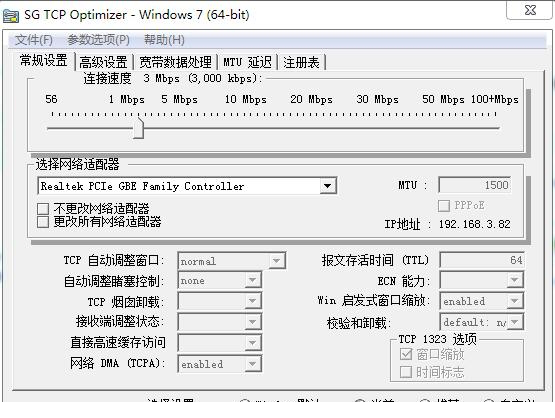Click the 选择网络适配器 group label
Image resolution: width=555 pixels, height=418 pixels.
click(x=78, y=164)
